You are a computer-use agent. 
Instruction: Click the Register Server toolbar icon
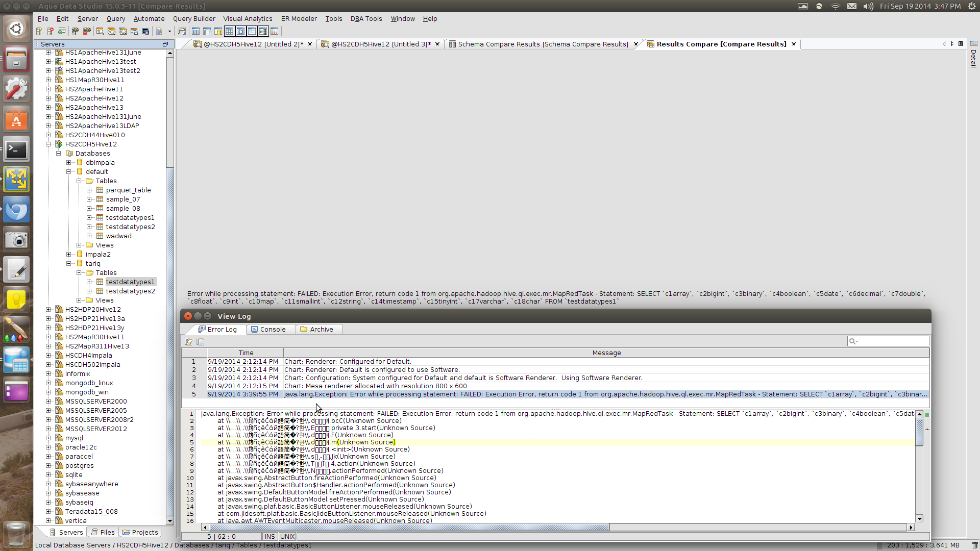click(x=39, y=32)
